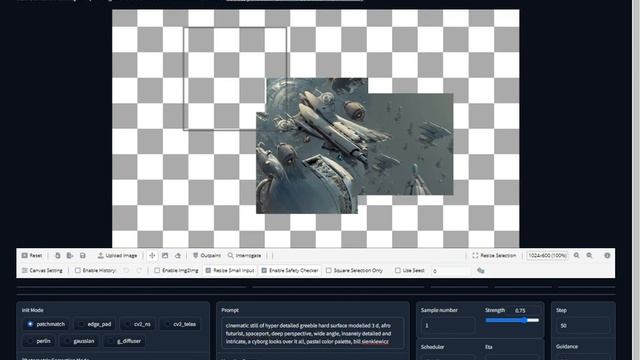Adjust the Strength slider
The width and height of the screenshot is (640, 360).
pos(512,320)
